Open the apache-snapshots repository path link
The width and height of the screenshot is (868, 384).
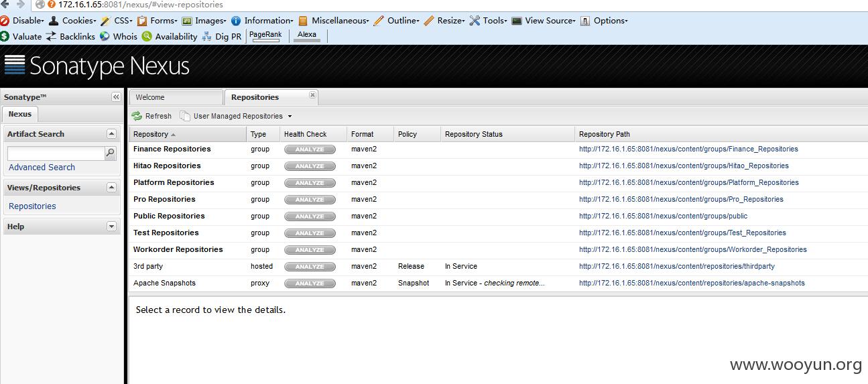pos(692,283)
